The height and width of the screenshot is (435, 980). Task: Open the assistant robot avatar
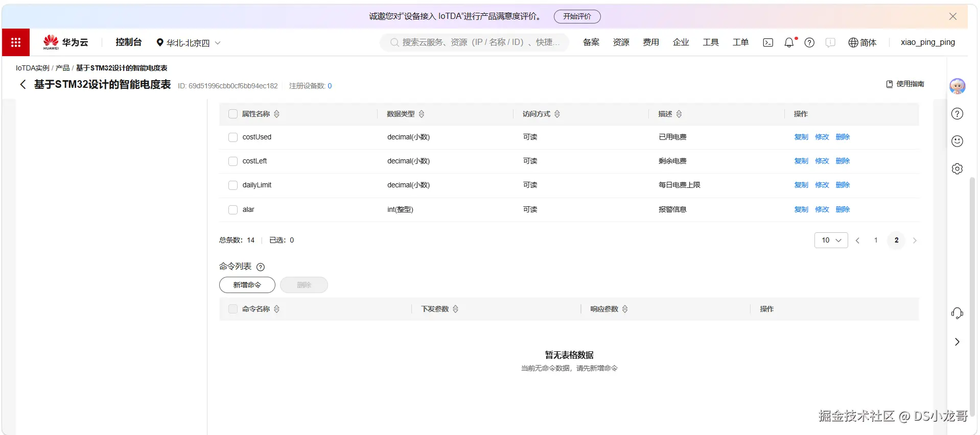point(957,86)
